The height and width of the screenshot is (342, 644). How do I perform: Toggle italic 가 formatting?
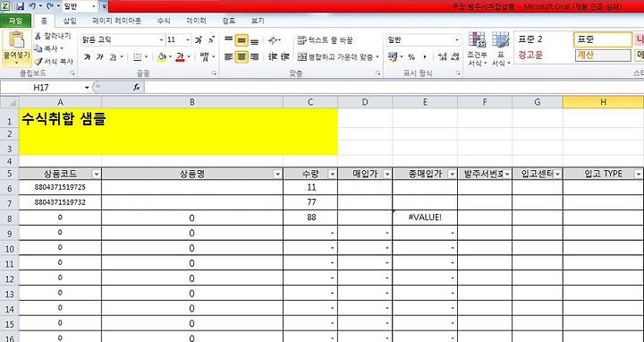pyautogui.click(x=100, y=56)
